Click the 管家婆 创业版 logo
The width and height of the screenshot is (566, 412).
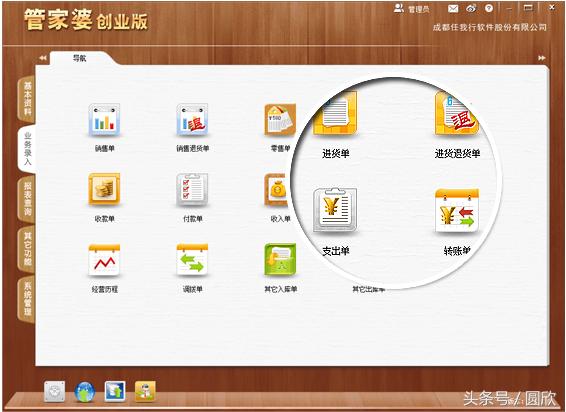click(86, 20)
